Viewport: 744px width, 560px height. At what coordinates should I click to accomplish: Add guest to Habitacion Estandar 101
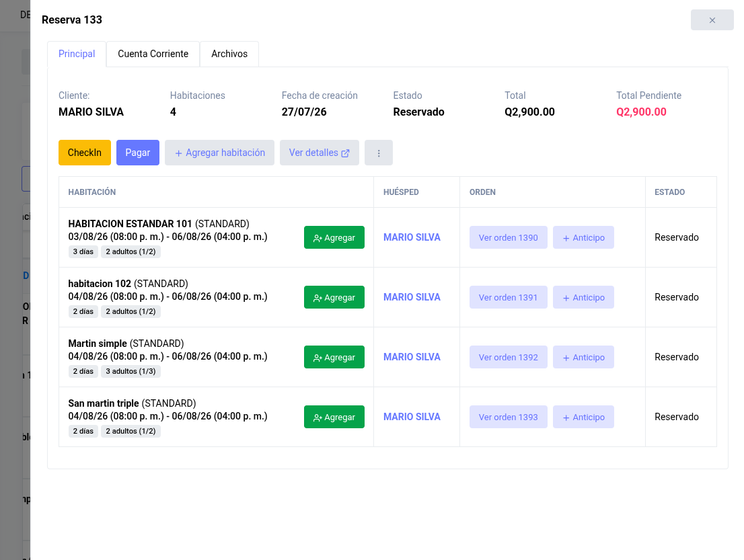coord(334,237)
